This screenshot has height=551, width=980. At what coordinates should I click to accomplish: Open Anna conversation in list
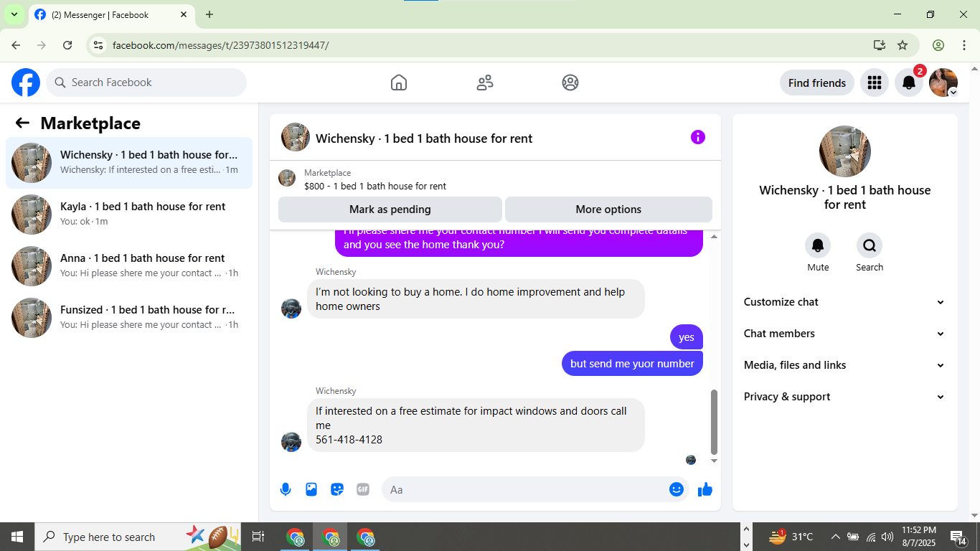(129, 266)
